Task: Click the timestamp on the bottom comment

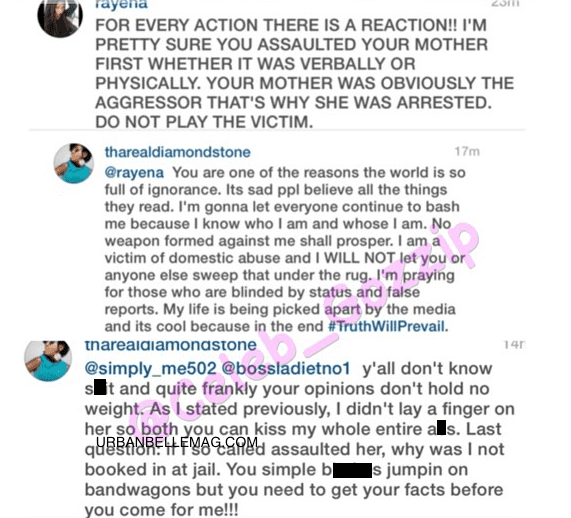Action: 514,345
